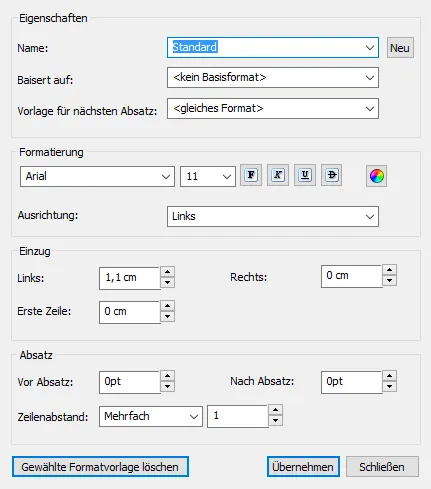Increase the Nach Absatz spacing value
The image size is (431, 489).
pyautogui.click(x=389, y=376)
